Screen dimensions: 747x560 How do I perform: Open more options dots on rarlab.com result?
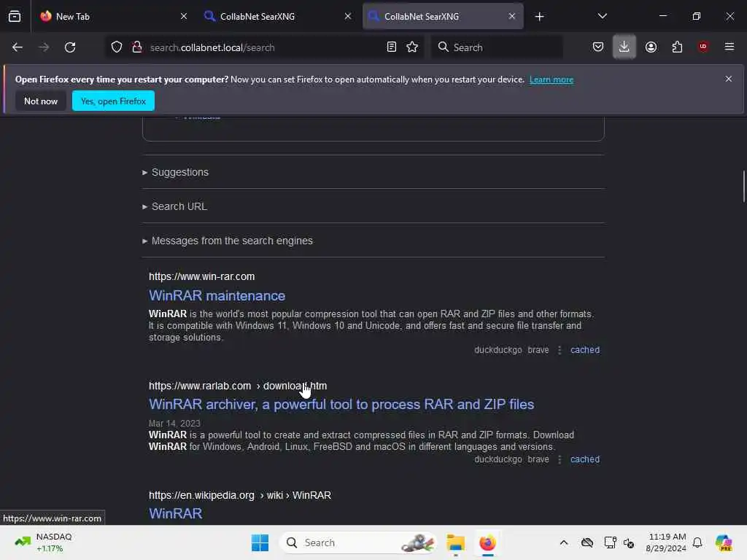point(560,459)
